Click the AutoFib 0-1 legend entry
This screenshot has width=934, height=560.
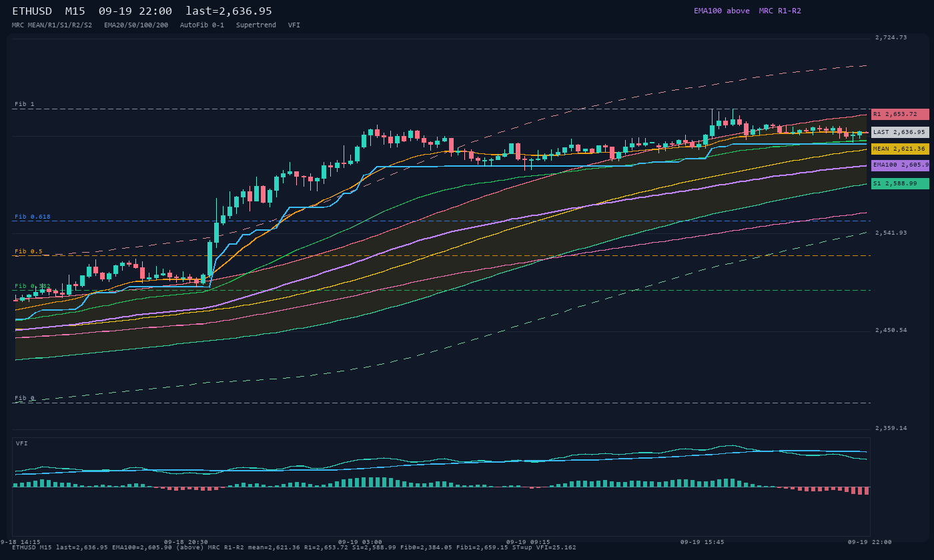click(x=202, y=25)
